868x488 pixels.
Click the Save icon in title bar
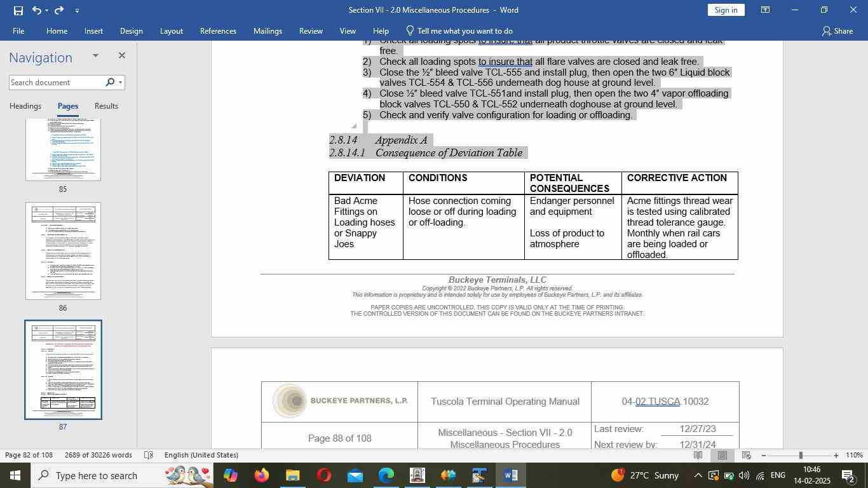[x=18, y=10]
